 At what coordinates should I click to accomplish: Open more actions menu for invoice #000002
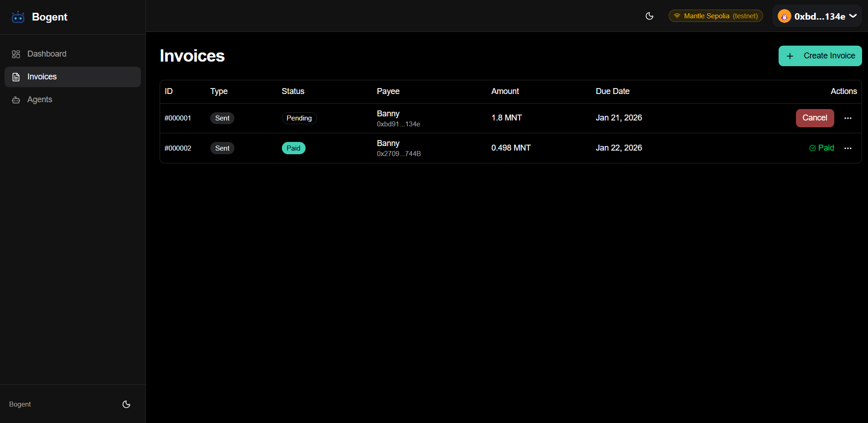click(x=848, y=148)
